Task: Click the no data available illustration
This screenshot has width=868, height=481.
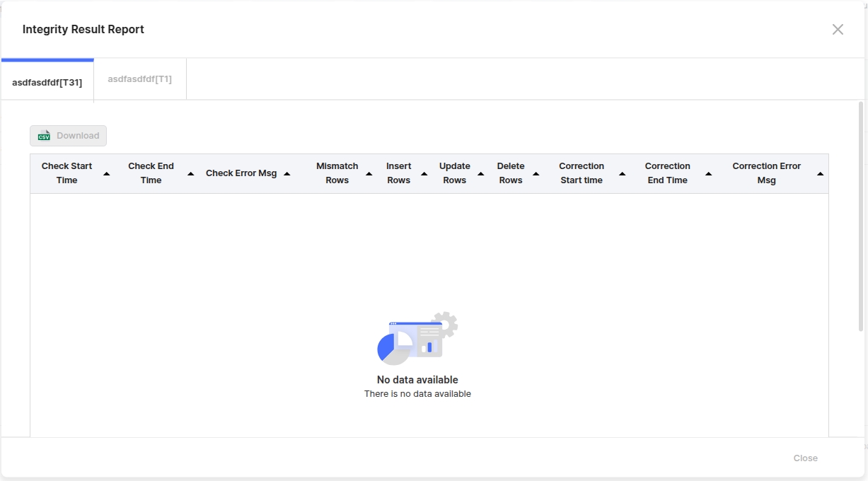Action: [417, 338]
